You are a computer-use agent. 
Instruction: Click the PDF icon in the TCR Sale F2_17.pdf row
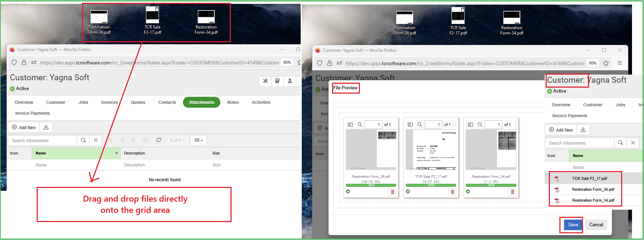(557, 179)
